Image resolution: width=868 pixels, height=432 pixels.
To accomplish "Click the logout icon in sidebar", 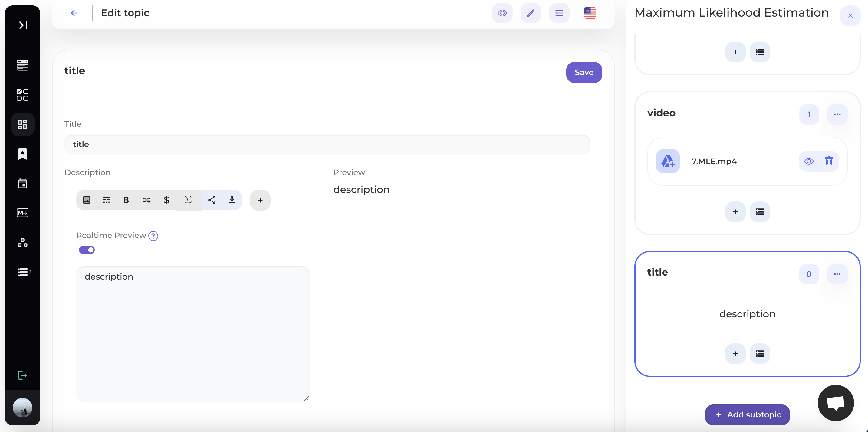I will click(23, 375).
